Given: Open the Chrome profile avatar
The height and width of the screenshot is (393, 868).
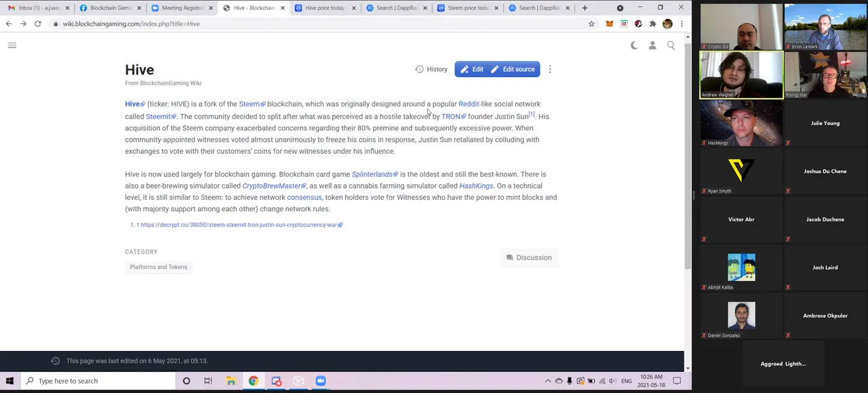Looking at the screenshot, I should point(667,24).
